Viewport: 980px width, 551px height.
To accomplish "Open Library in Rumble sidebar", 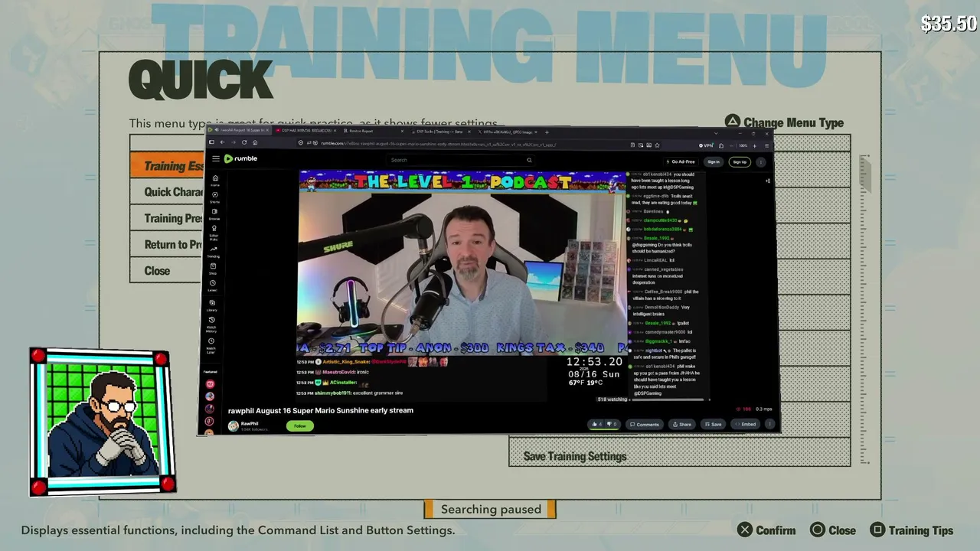I will [212, 305].
